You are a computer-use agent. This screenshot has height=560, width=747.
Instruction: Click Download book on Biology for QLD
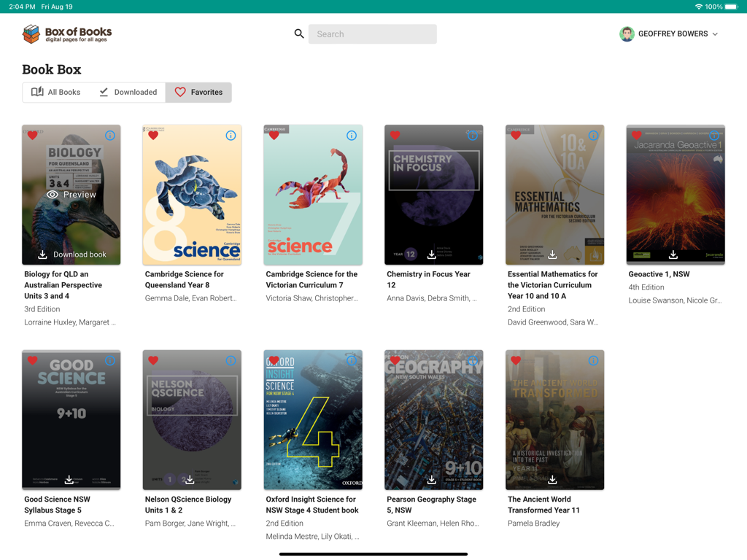(x=71, y=254)
